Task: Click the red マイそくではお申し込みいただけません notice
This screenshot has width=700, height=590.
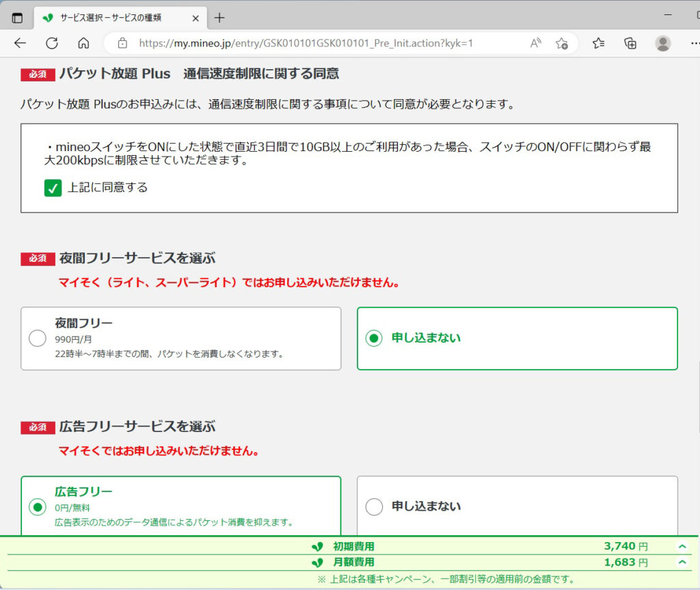Action: coord(159,451)
